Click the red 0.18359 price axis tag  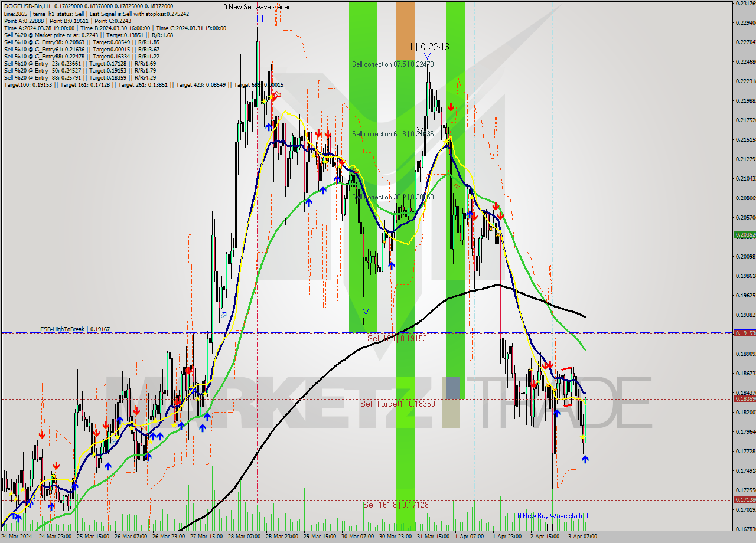click(x=744, y=398)
